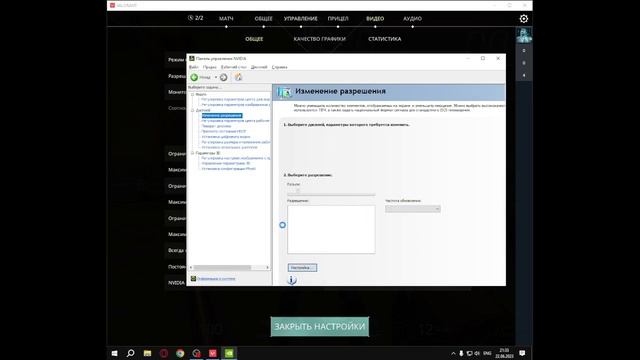
Task: Show hidden system tray icons
Action: click(x=453, y=353)
